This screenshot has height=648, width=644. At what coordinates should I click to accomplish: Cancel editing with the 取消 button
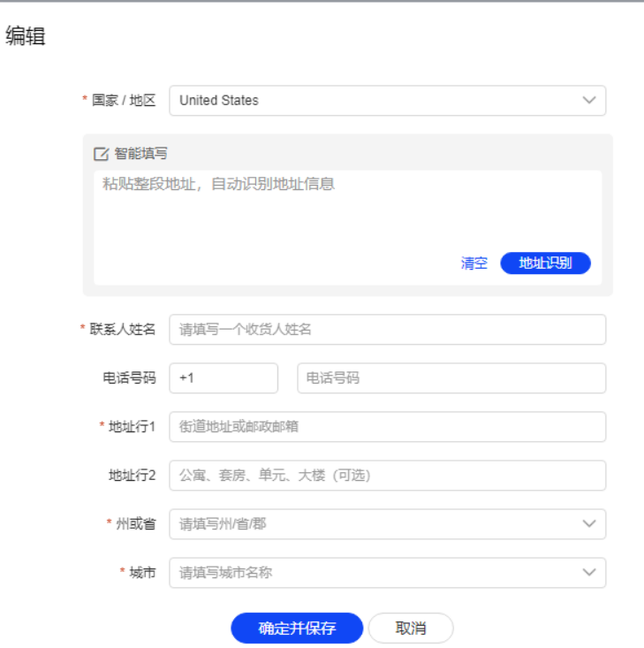pyautogui.click(x=411, y=629)
